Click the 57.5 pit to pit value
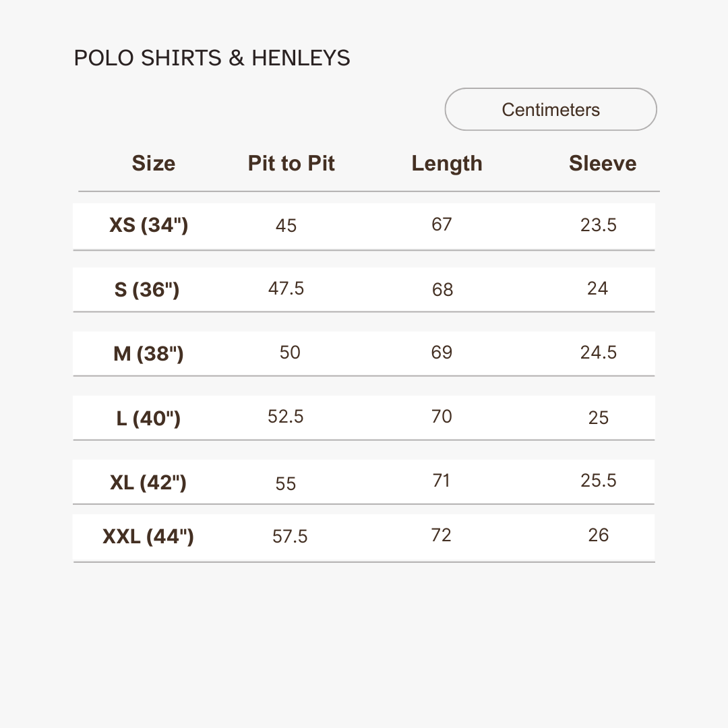Screen dimensions: 728x728 [x=290, y=536]
